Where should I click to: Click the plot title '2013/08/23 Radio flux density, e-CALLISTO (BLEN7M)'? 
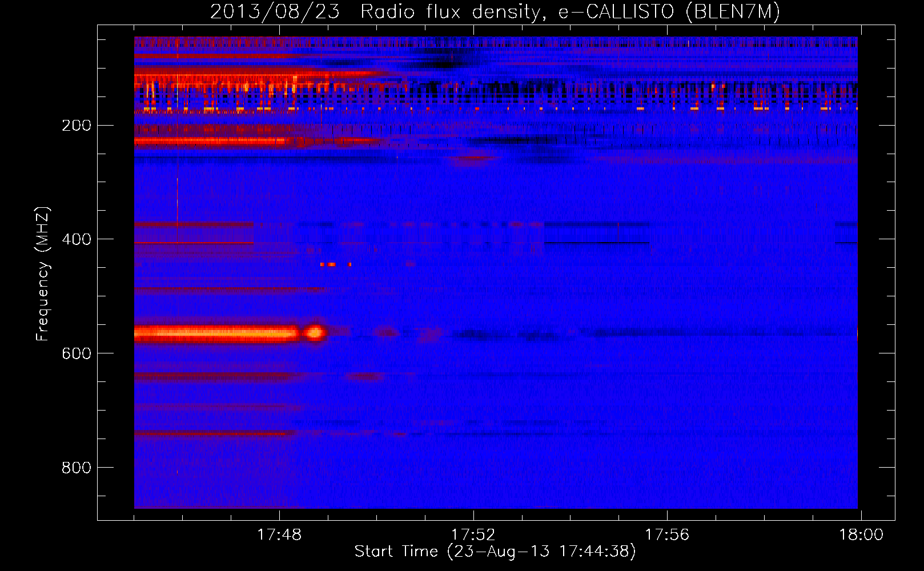495,12
